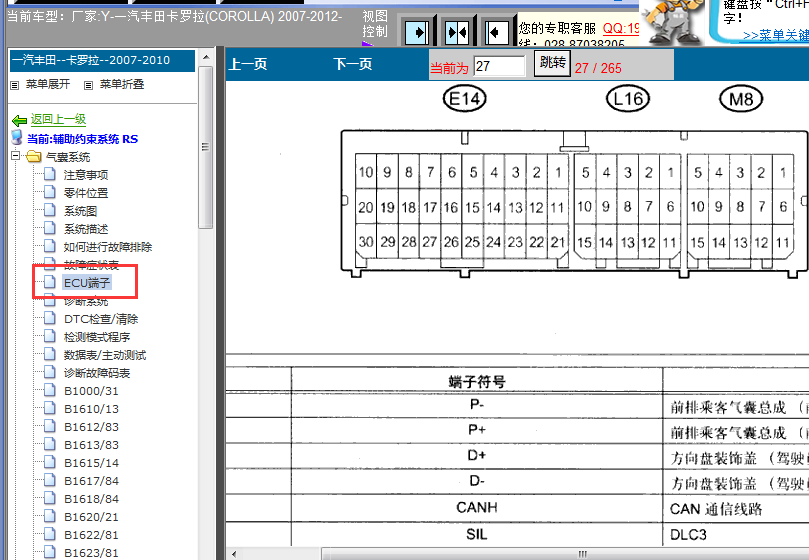
Task: Click the 返回上一级 link
Action: point(58,119)
